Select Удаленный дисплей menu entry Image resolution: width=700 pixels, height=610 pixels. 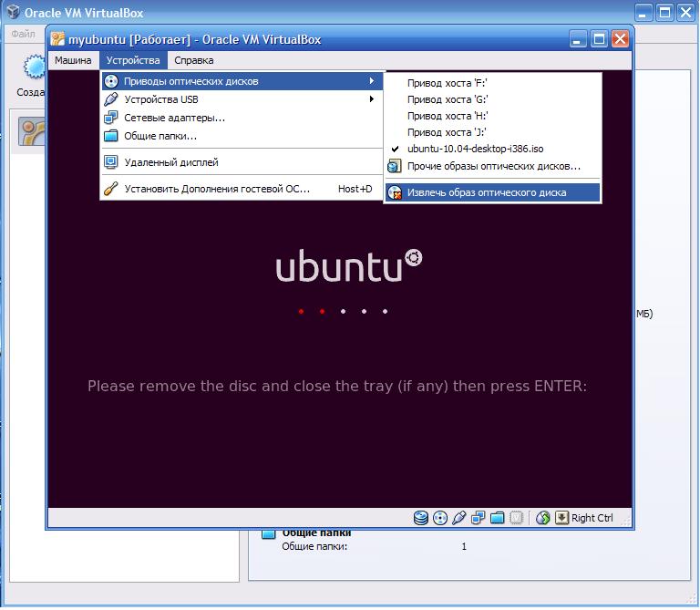pos(242,162)
